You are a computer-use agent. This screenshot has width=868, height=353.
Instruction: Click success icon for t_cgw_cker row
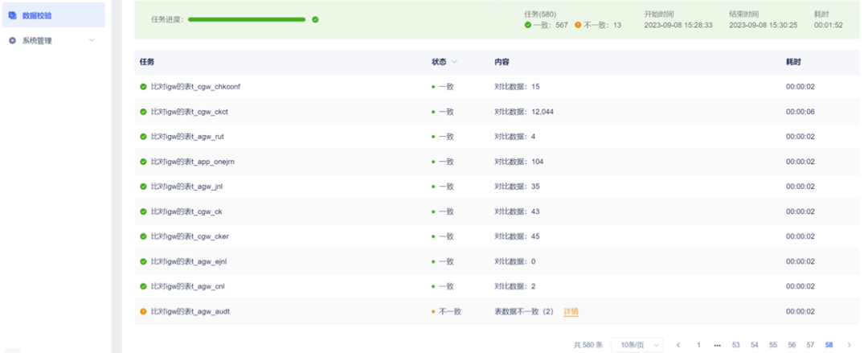[x=143, y=236]
